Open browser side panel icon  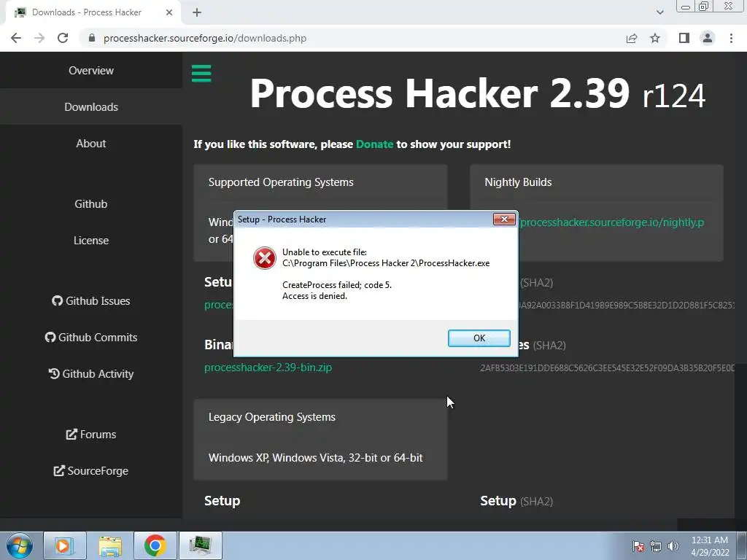tap(684, 38)
